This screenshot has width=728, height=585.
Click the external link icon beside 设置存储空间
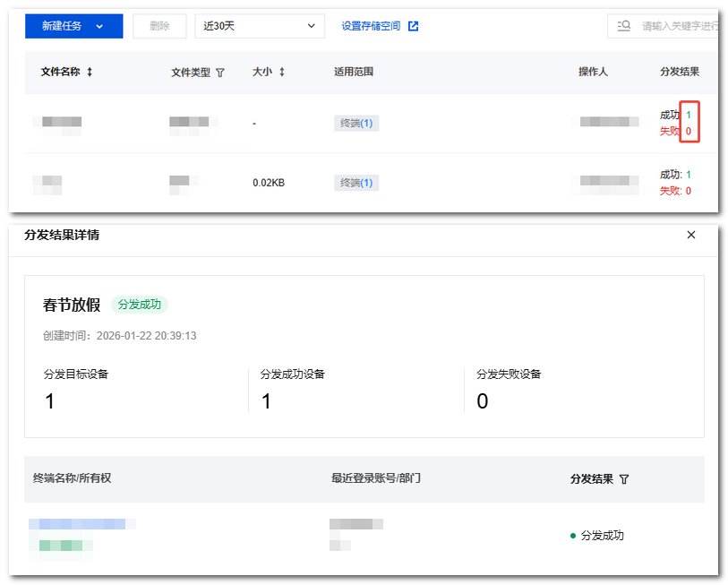(413, 26)
